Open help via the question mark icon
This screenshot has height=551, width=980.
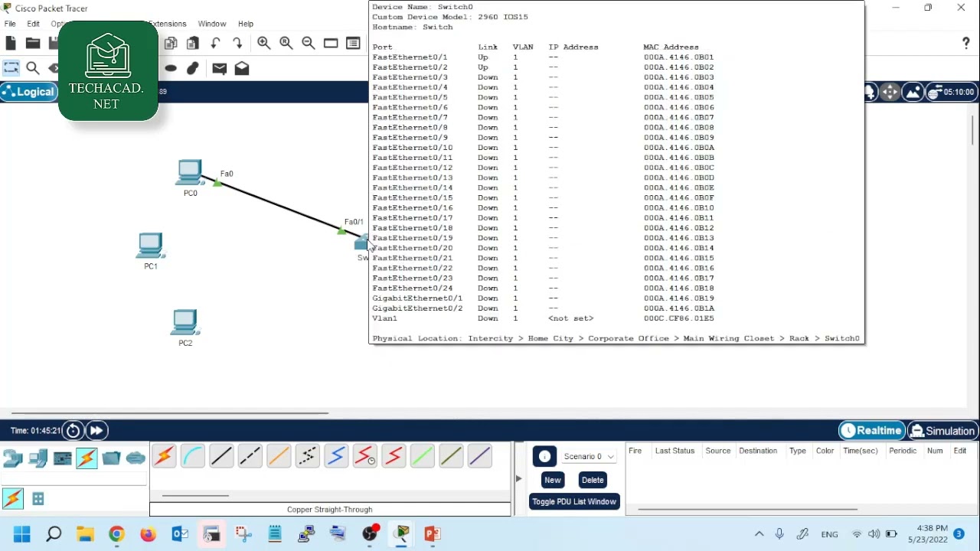(x=966, y=44)
